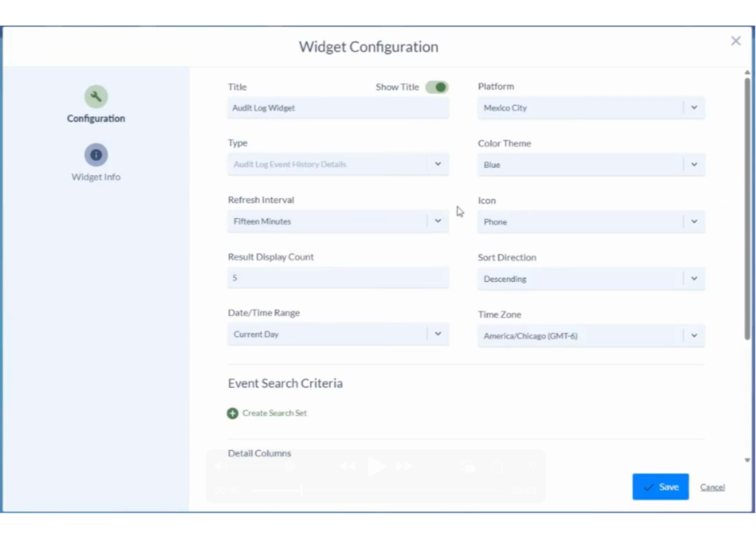
Task: Click the Save button
Action: 660,486
